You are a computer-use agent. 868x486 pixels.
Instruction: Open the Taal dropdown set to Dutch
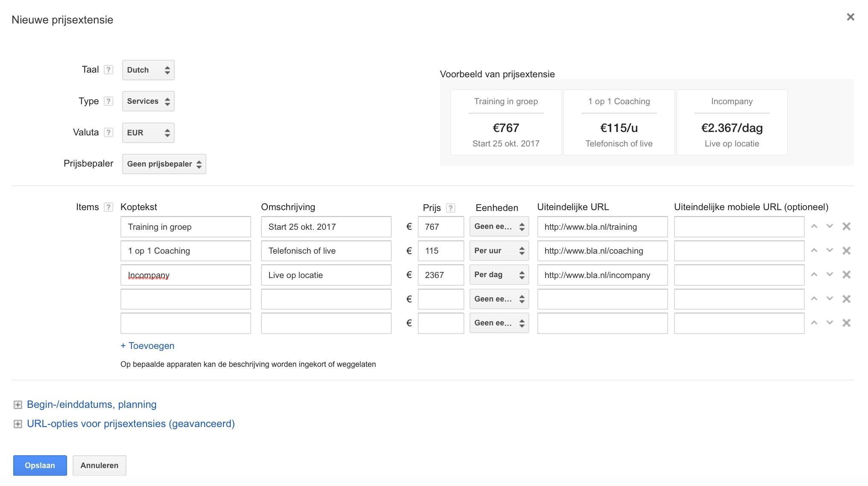tap(148, 70)
